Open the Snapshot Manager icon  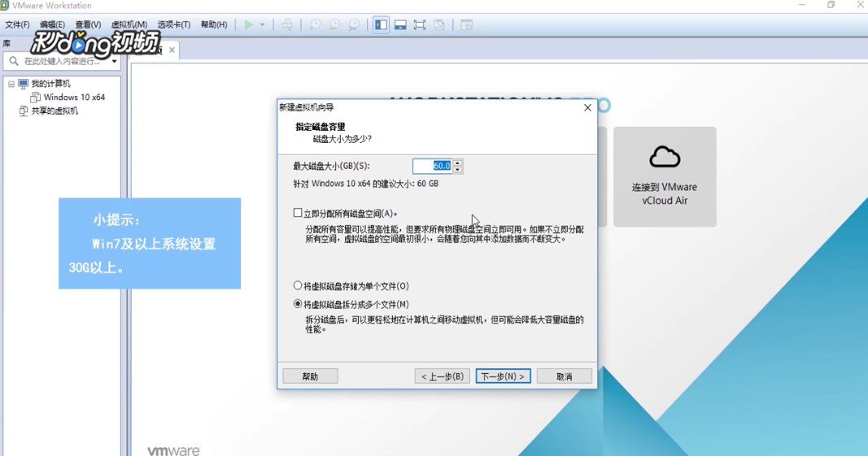354,25
